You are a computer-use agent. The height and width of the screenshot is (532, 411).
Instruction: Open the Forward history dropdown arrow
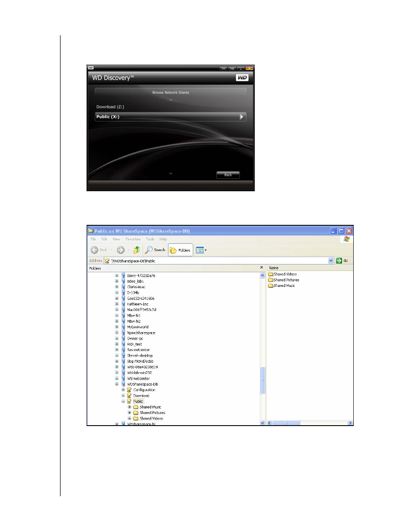128,250
